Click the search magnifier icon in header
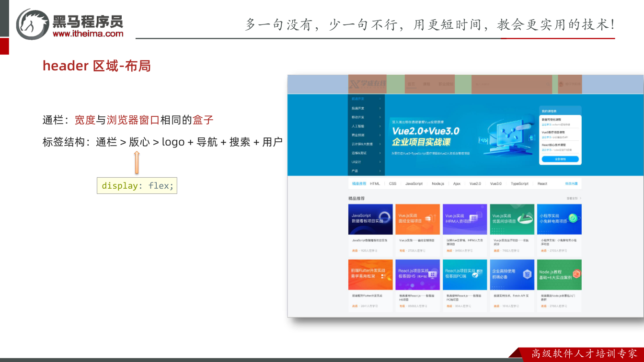Image resolution: width=644 pixels, height=362 pixels. [x=547, y=84]
